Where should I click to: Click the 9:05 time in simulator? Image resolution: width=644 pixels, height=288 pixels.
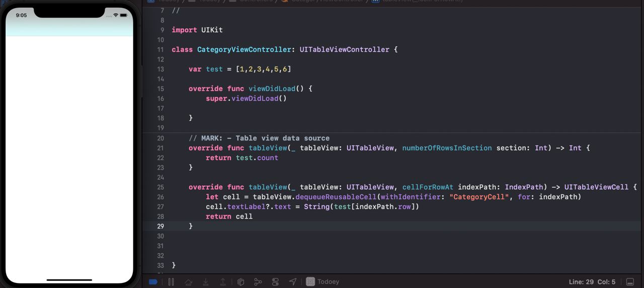(x=21, y=15)
